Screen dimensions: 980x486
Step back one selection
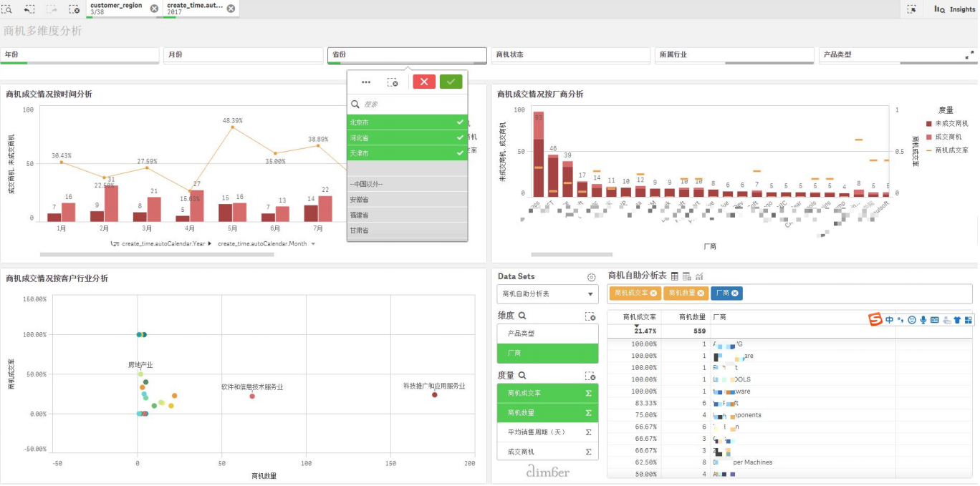coord(29,9)
